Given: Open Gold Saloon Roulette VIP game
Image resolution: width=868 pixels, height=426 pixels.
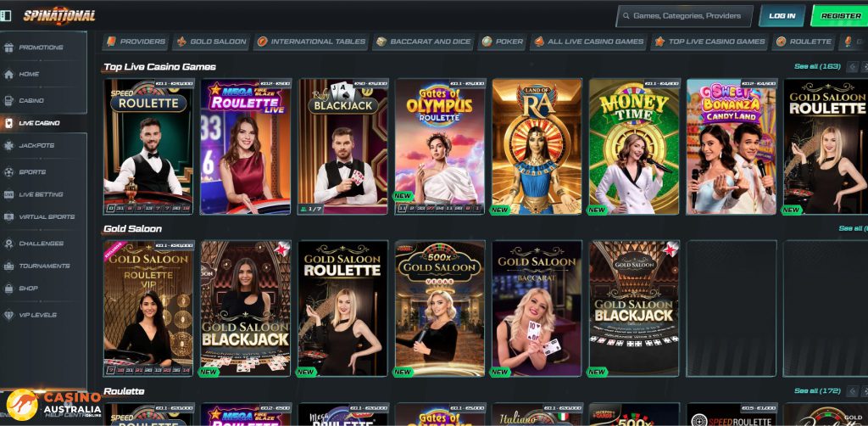Looking at the screenshot, I should [148, 309].
